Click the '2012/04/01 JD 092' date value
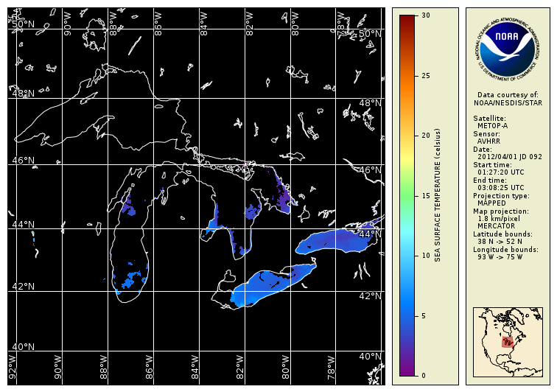This screenshot has width=557, height=392. coord(510,157)
